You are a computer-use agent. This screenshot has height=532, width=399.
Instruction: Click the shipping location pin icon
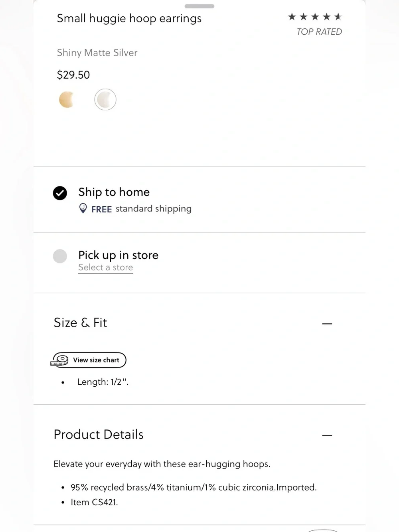pos(83,208)
